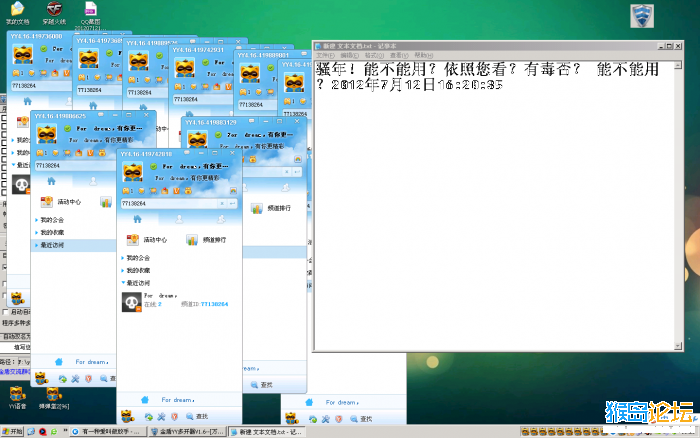Open the status icon in YY window 419886625

67,129
